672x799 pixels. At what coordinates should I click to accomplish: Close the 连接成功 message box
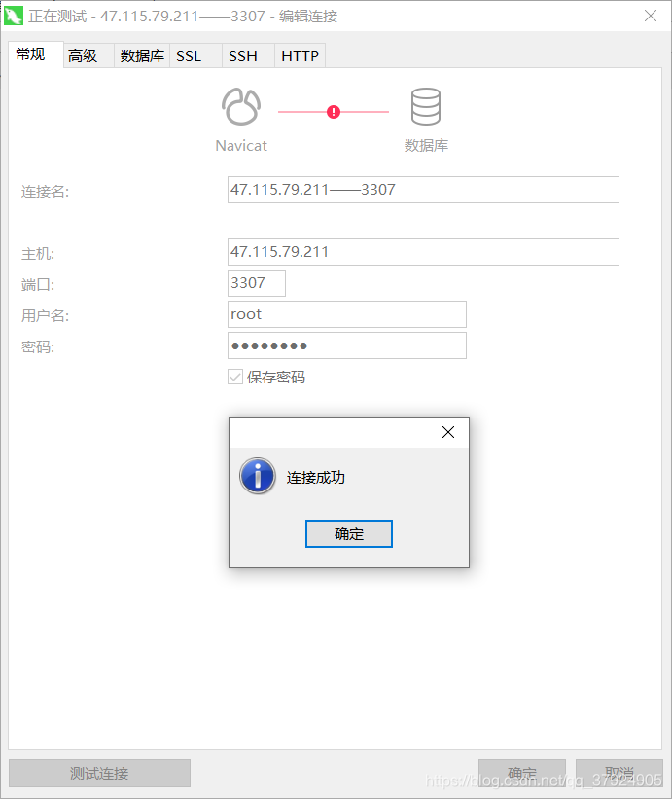[x=448, y=432]
